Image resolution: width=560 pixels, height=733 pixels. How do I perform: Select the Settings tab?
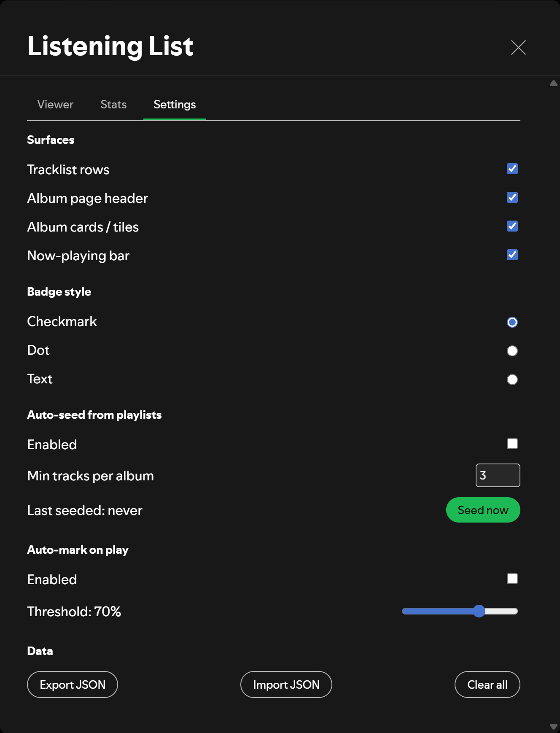(x=175, y=105)
